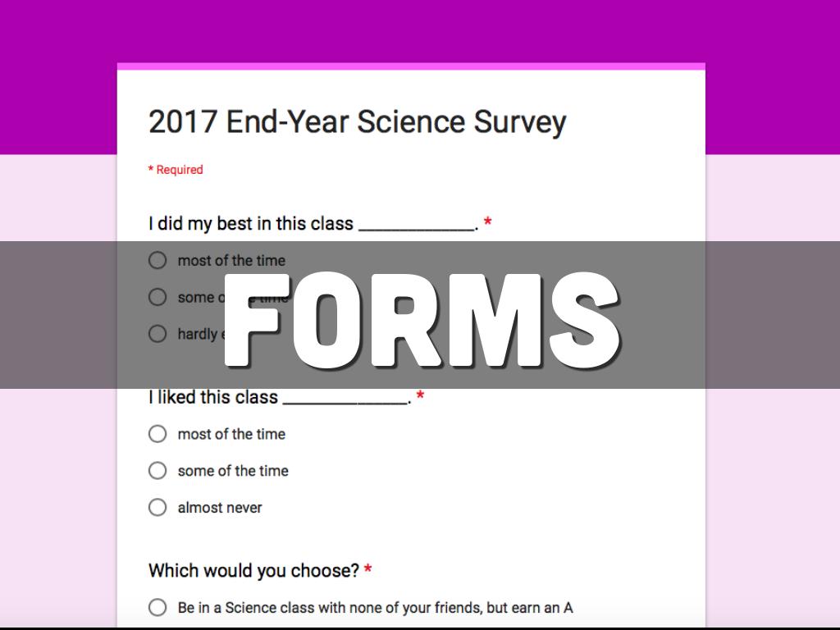Image resolution: width=840 pixels, height=630 pixels.
Task: Choose "some of the time" under "I liked this class"
Action: point(157,471)
